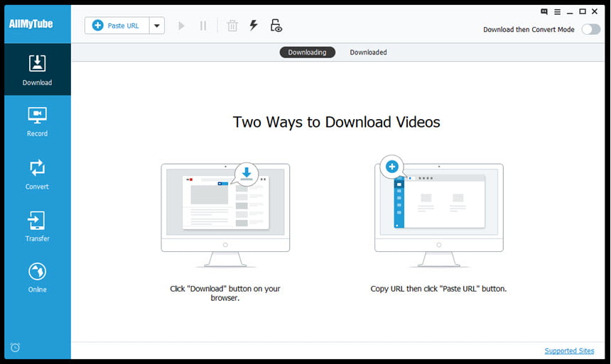Click 'Copy URL then click "Paste URL" button.' text
The image size is (611, 364).
click(439, 289)
